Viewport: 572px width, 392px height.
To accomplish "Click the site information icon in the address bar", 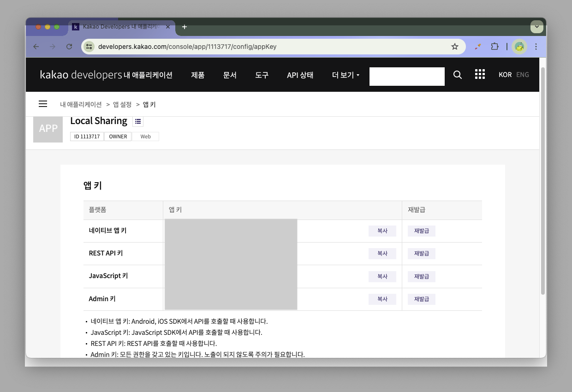I will [89, 47].
